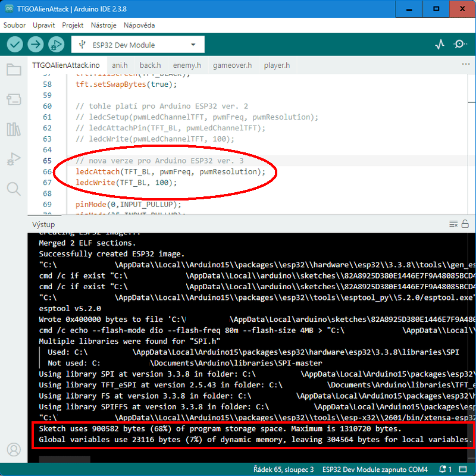This screenshot has width=476, height=476.
Task: Click 'Merged 2 ELF sections.' output line
Action: 87,243
